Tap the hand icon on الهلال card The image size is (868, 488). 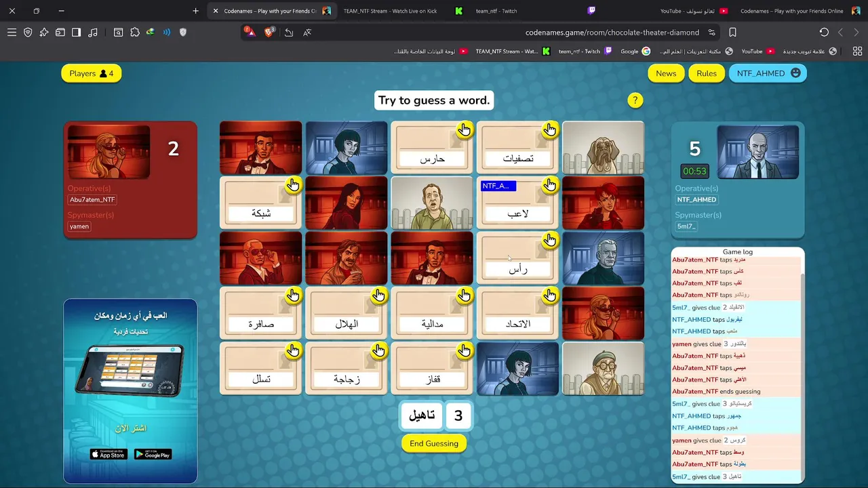point(378,296)
